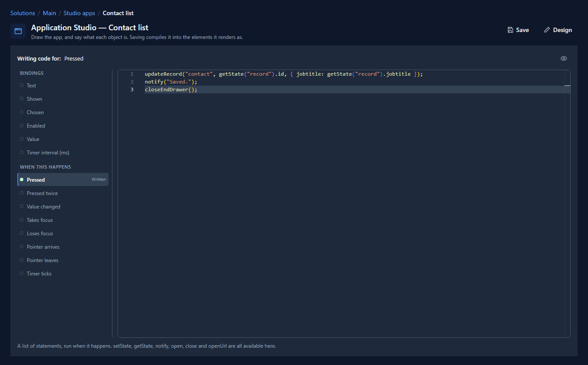Switch to Design mode
Viewport: 588px width, 365px height.
558,30
